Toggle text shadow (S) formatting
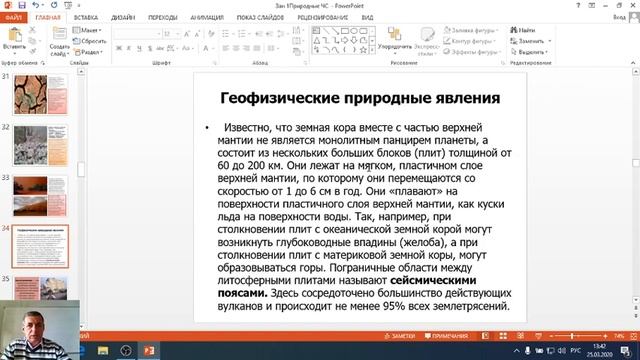This screenshot has height=360, width=640. pyautogui.click(x=150, y=48)
